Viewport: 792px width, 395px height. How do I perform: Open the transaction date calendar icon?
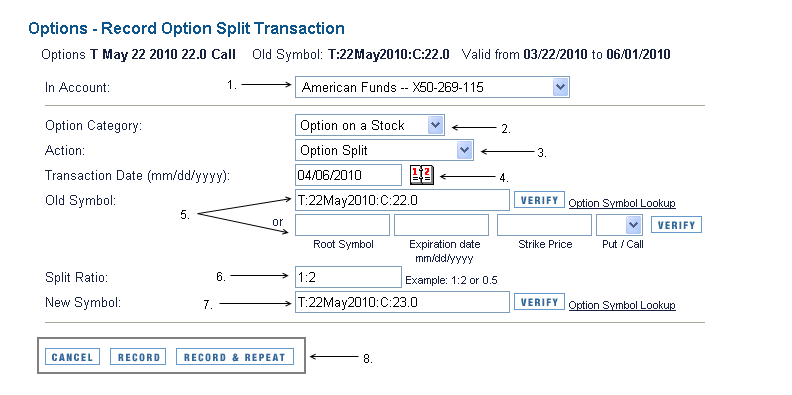[421, 175]
